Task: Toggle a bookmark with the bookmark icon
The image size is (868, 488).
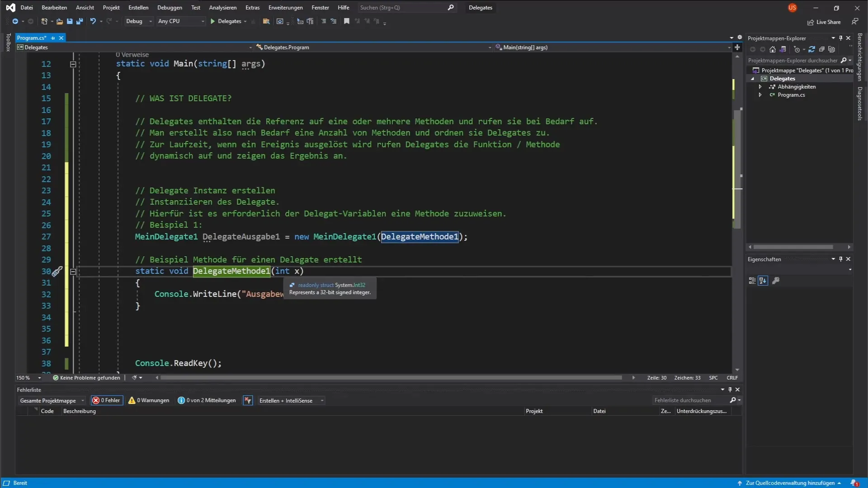Action: [347, 21]
